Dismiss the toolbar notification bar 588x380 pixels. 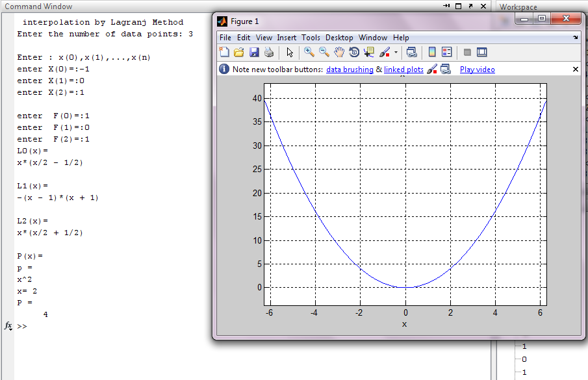pos(575,70)
